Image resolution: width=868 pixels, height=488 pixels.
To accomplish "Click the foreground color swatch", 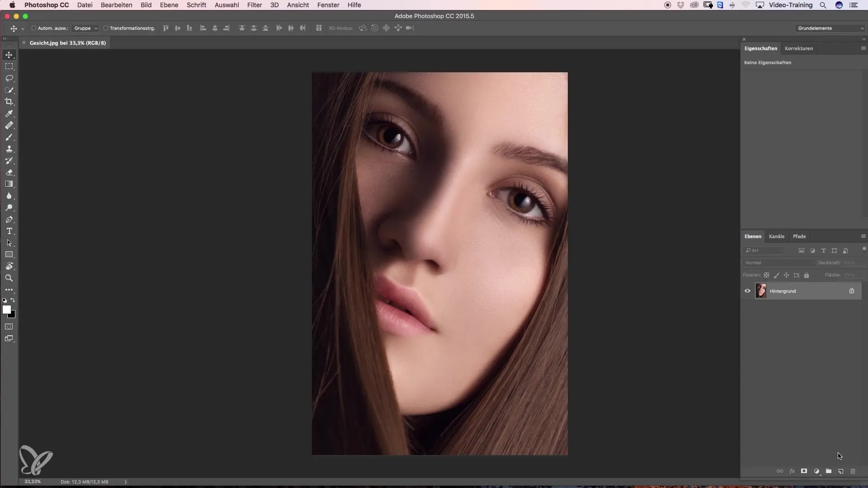I will (x=6, y=310).
